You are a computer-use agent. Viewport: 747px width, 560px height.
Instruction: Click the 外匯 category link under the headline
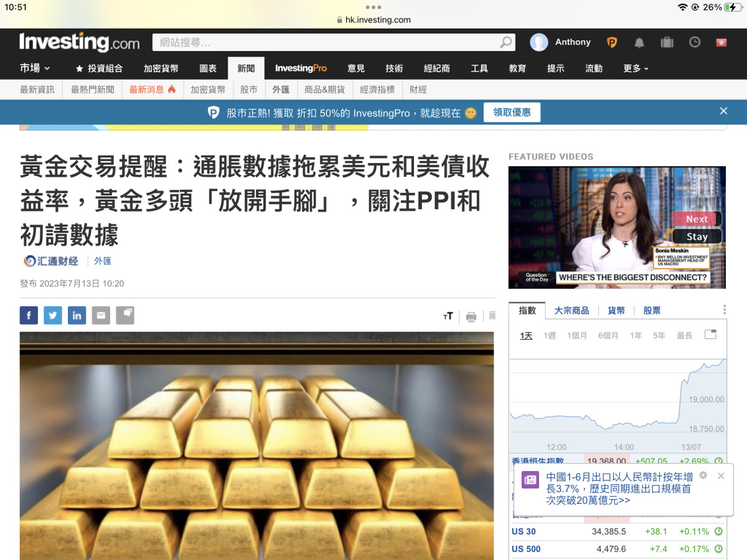pyautogui.click(x=103, y=261)
